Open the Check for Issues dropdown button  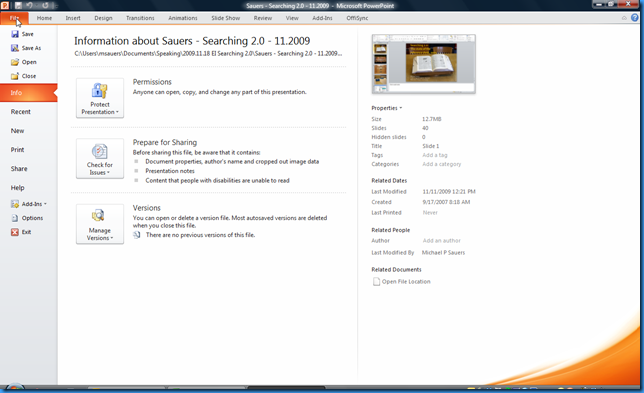point(100,159)
